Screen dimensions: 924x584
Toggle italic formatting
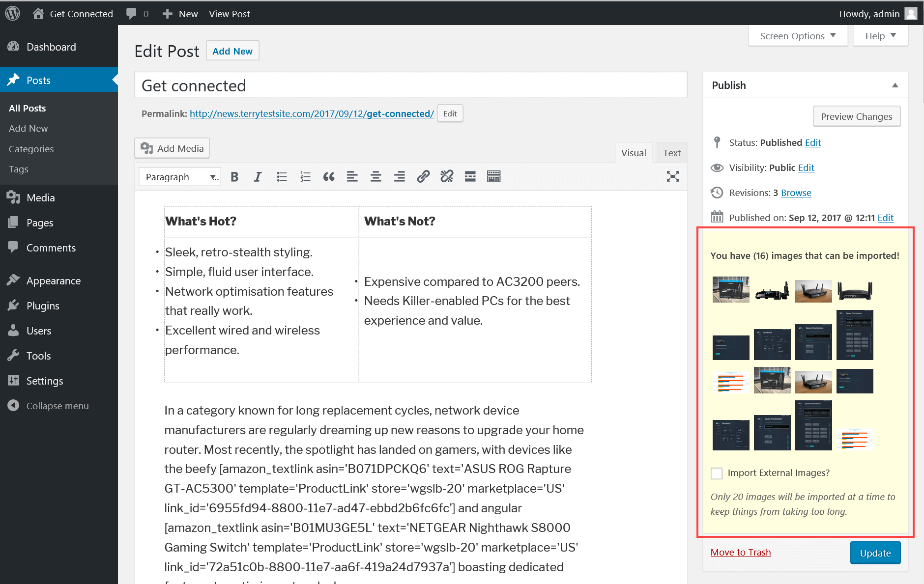point(258,177)
